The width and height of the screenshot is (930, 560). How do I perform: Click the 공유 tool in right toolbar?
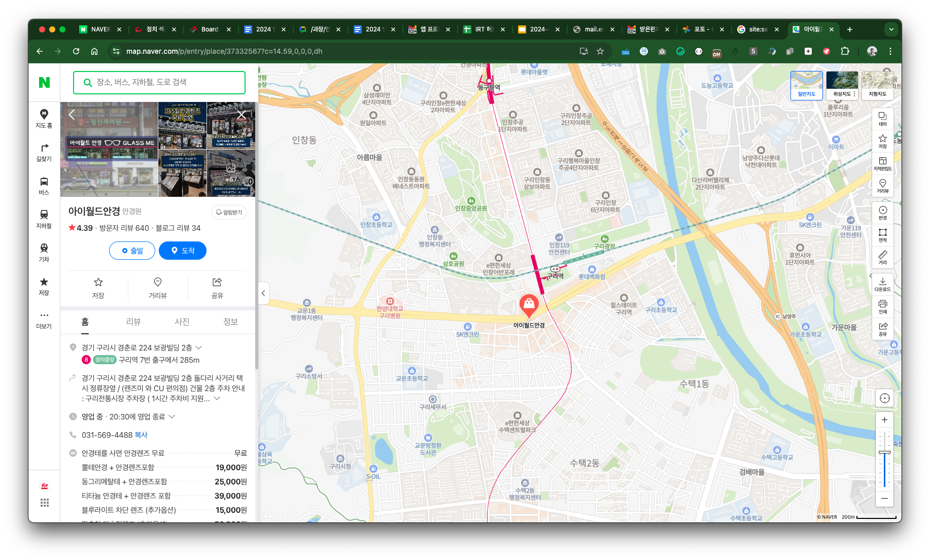883,329
